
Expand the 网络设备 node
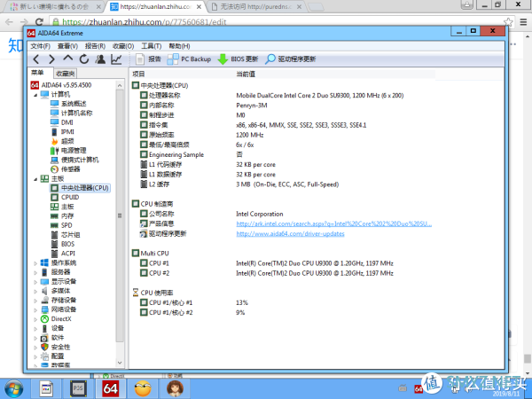click(35, 309)
